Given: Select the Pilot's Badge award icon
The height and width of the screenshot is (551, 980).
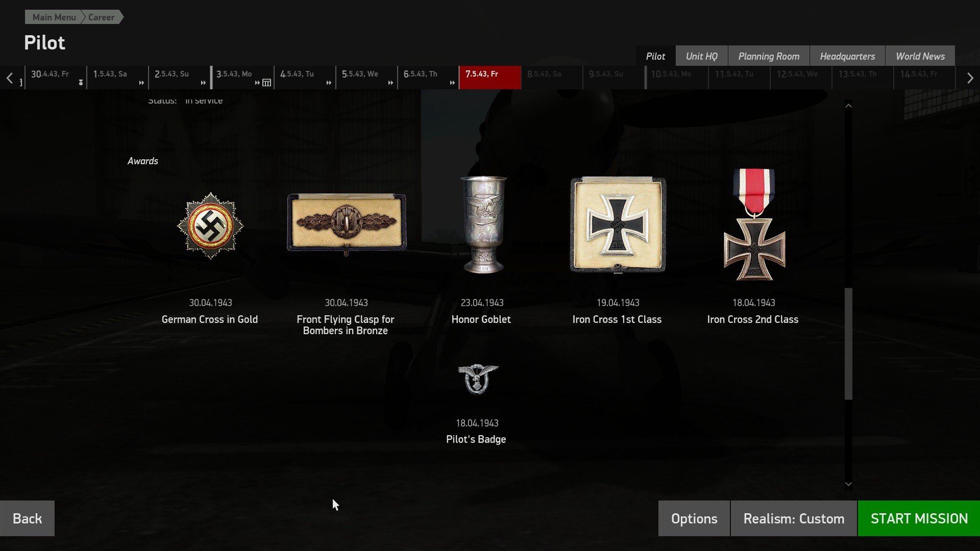Looking at the screenshot, I should coord(477,379).
